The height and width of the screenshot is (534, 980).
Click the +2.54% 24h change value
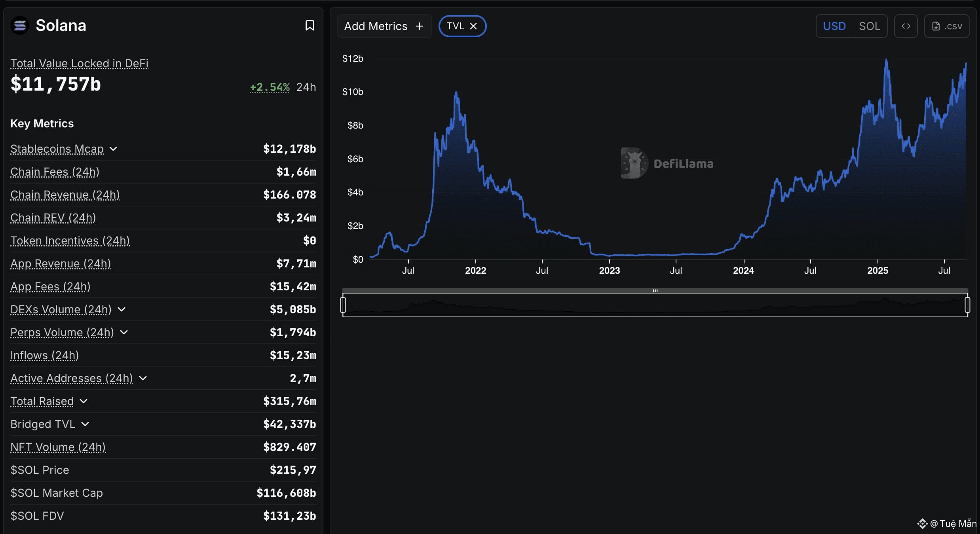(x=270, y=87)
